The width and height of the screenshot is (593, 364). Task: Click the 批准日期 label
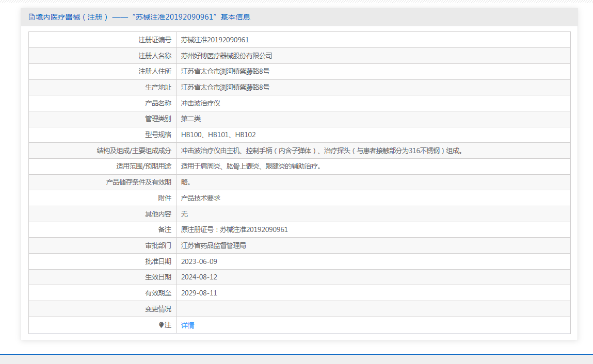point(158,261)
